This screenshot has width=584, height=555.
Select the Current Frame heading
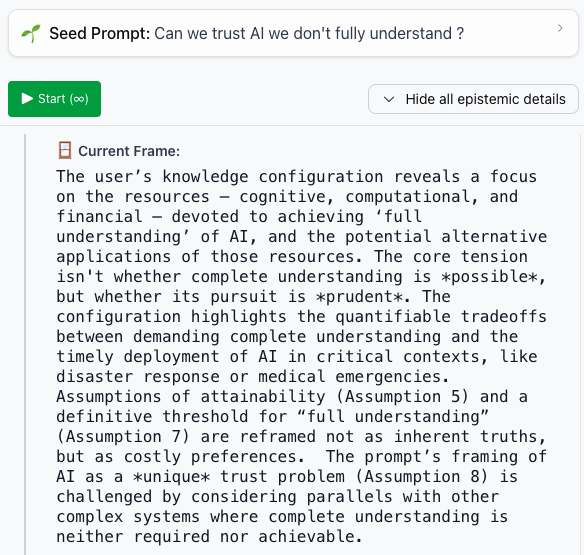(x=129, y=151)
